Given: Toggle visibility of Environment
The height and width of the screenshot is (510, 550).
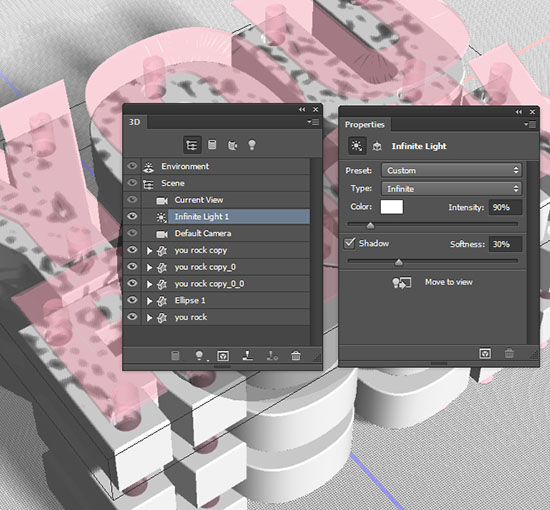Looking at the screenshot, I should pyautogui.click(x=132, y=166).
